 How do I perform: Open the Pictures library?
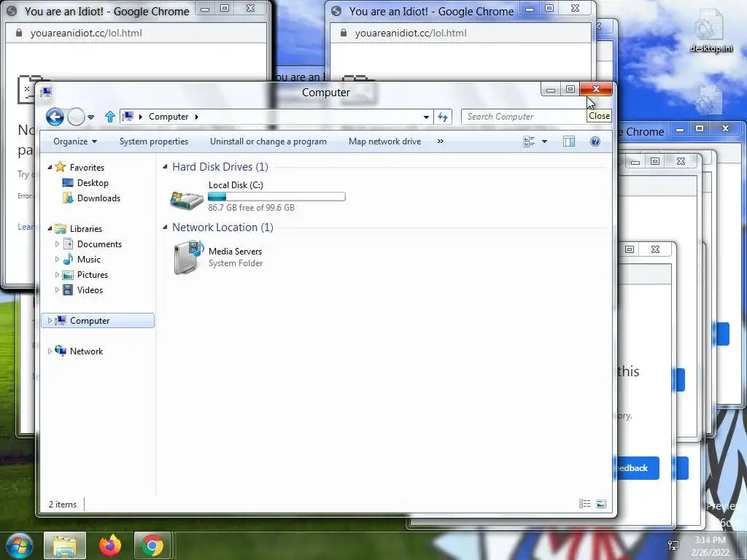[93, 275]
